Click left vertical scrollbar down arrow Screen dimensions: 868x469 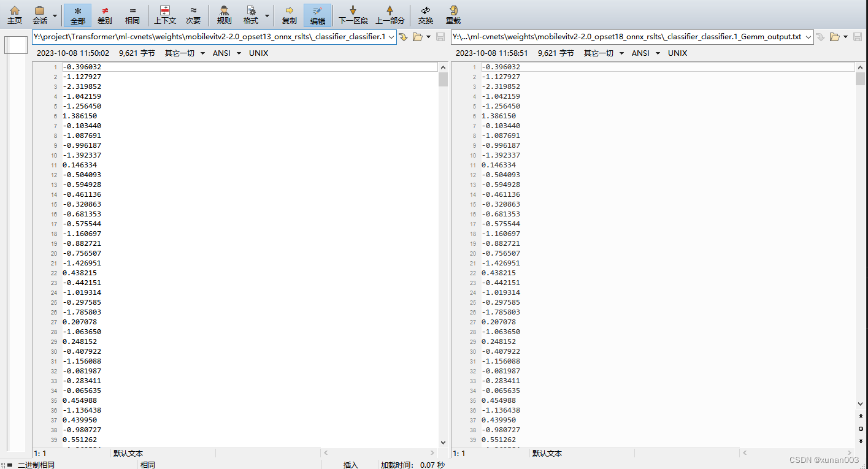click(x=443, y=442)
